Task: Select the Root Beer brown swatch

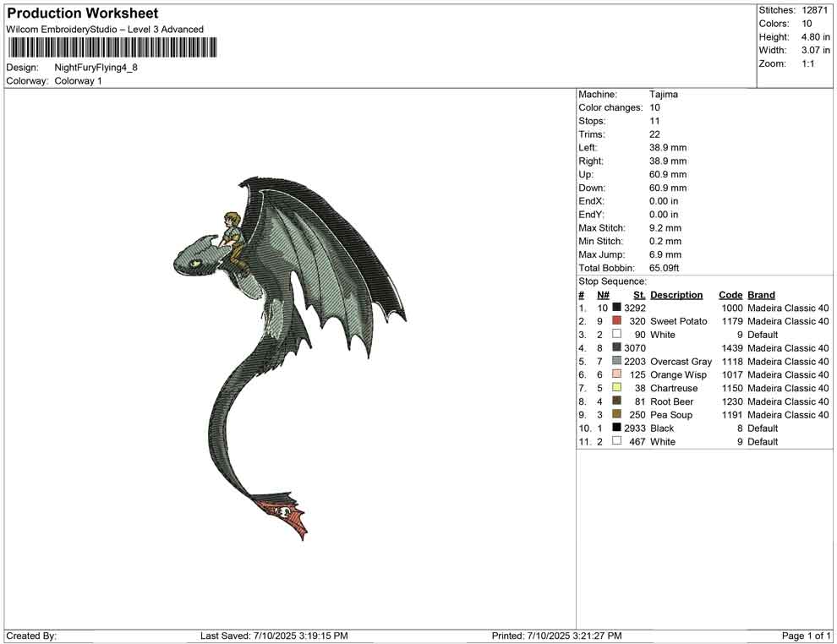Action: (616, 401)
